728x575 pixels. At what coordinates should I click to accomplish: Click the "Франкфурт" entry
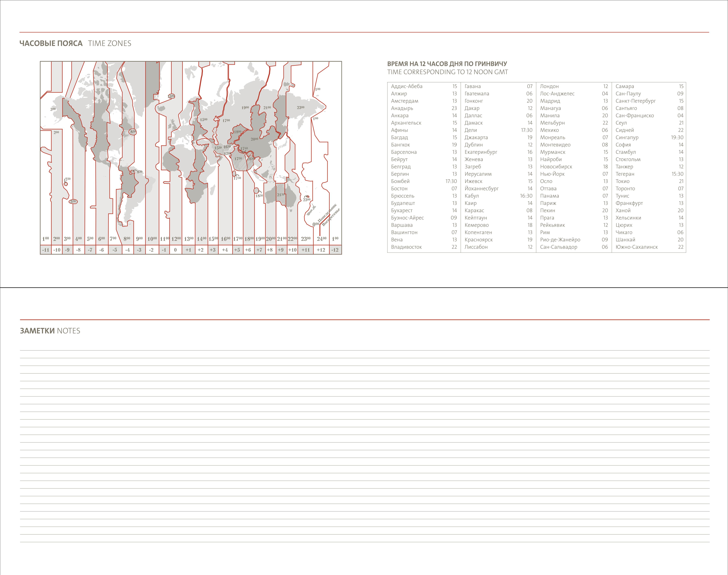click(x=629, y=203)
